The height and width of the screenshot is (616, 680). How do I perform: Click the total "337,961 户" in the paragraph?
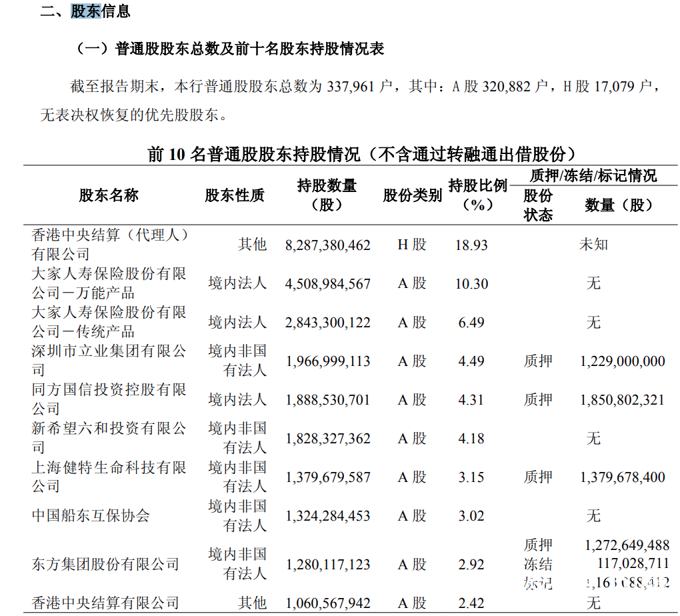(x=359, y=86)
